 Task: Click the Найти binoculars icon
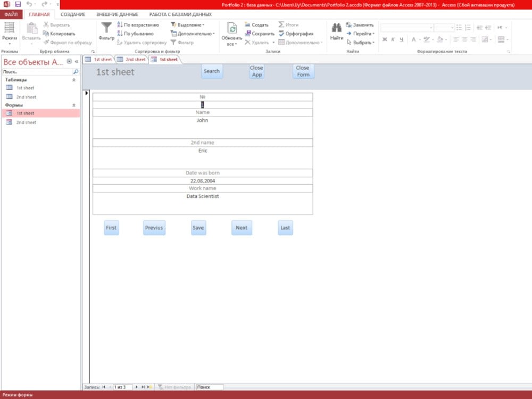pos(337,31)
